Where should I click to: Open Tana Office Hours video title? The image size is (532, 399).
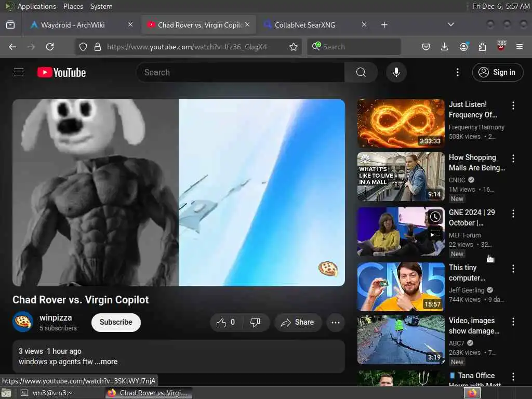(x=476, y=380)
